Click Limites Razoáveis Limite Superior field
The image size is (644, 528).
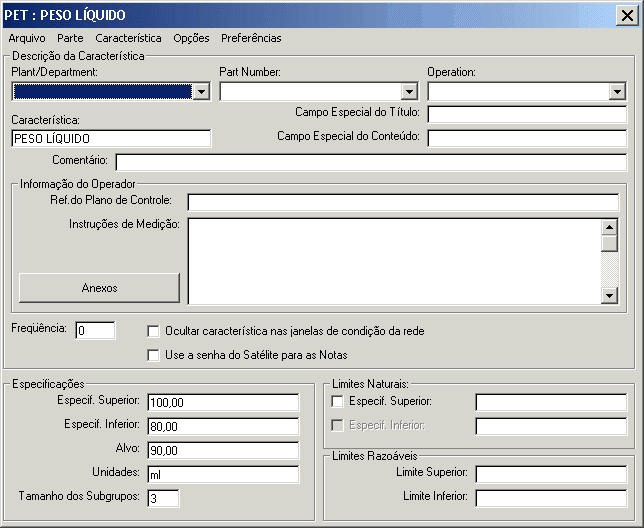click(x=551, y=474)
